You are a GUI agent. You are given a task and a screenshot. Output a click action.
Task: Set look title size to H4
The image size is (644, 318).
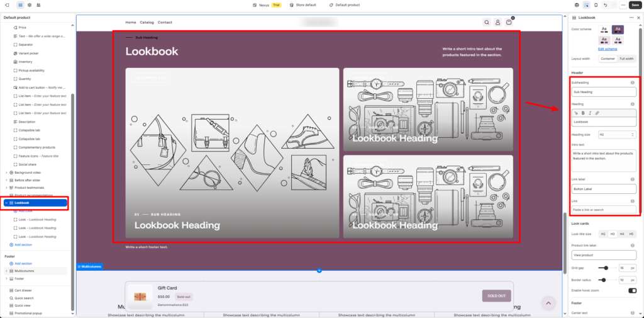pos(622,234)
